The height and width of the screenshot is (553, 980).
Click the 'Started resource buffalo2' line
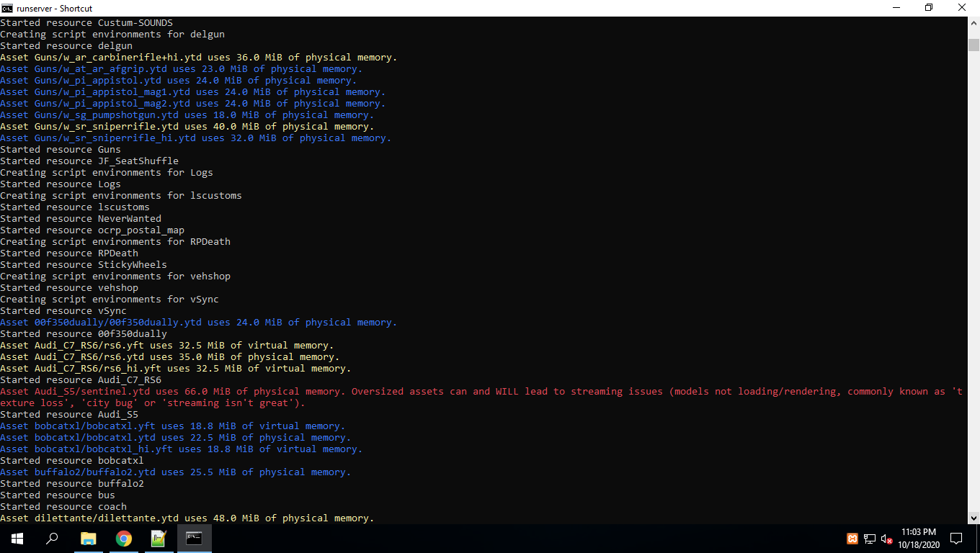[x=72, y=484]
